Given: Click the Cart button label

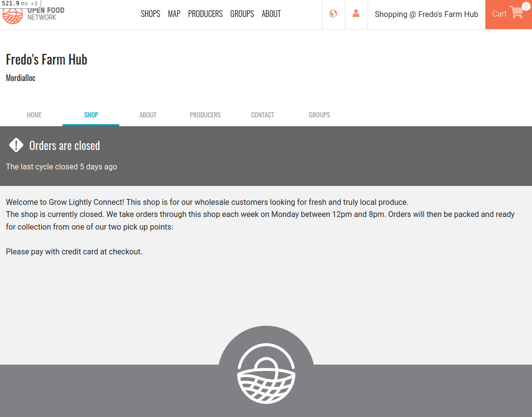Looking at the screenshot, I should [499, 14].
